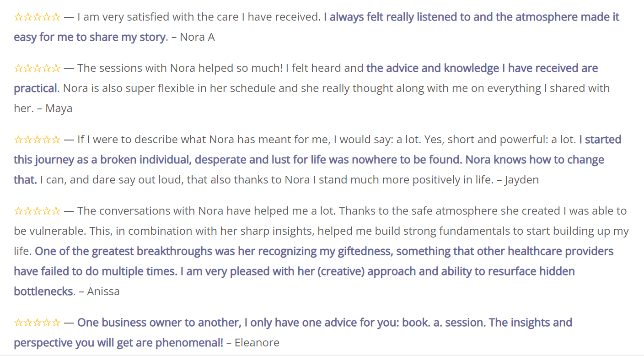
Task: Click the highlighted word 'bottlenecks' in Anissa's review
Action: click(43, 291)
